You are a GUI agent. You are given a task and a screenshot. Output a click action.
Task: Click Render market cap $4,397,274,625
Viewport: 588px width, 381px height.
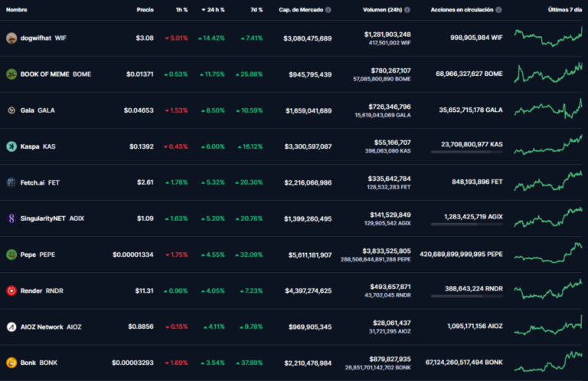point(309,291)
